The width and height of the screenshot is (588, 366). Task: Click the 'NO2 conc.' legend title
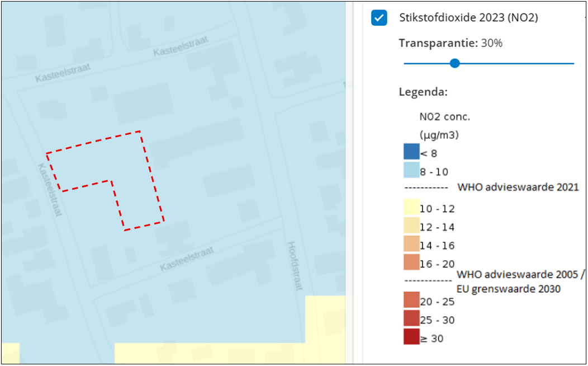click(x=445, y=117)
